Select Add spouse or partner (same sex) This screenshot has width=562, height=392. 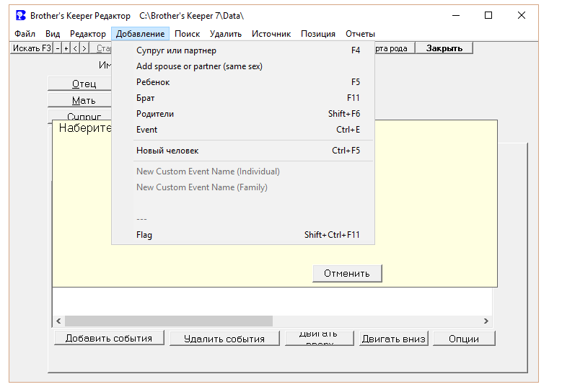pos(243,66)
